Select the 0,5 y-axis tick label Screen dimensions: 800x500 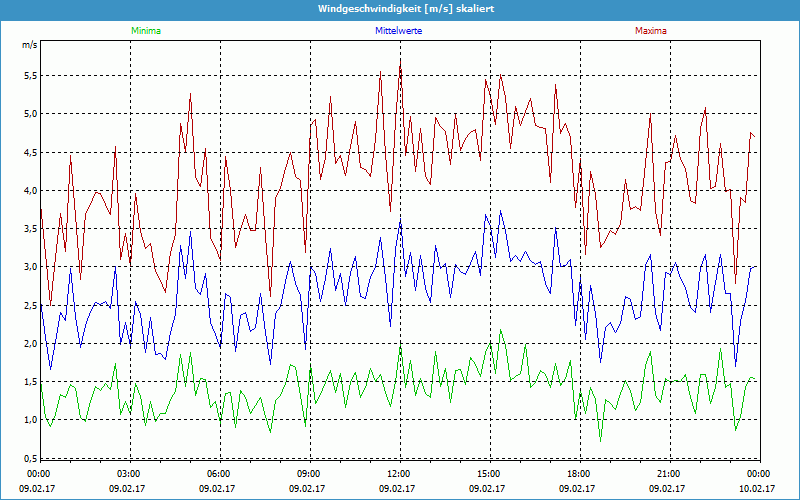(29, 458)
